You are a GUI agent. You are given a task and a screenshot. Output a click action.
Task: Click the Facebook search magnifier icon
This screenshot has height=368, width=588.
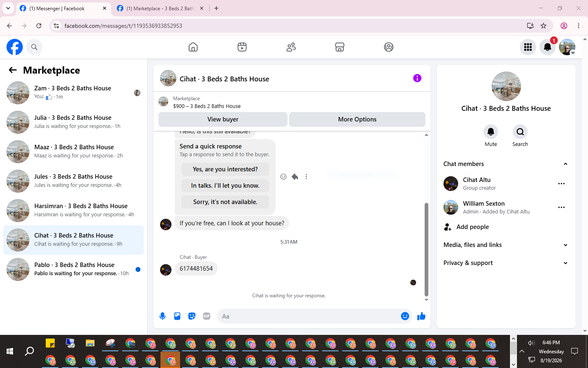coord(34,47)
